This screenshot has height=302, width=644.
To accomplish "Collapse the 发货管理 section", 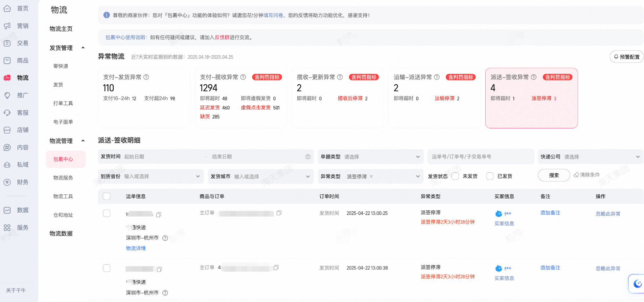I will tap(83, 48).
